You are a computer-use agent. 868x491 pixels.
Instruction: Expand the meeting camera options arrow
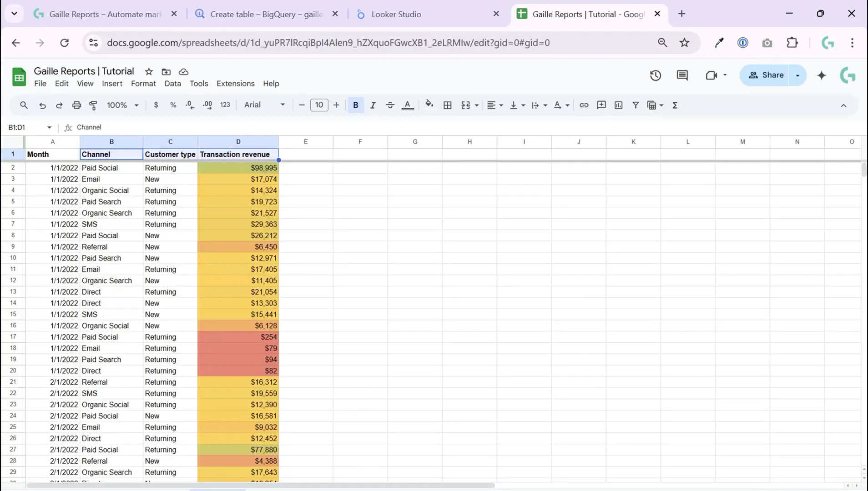(x=725, y=75)
